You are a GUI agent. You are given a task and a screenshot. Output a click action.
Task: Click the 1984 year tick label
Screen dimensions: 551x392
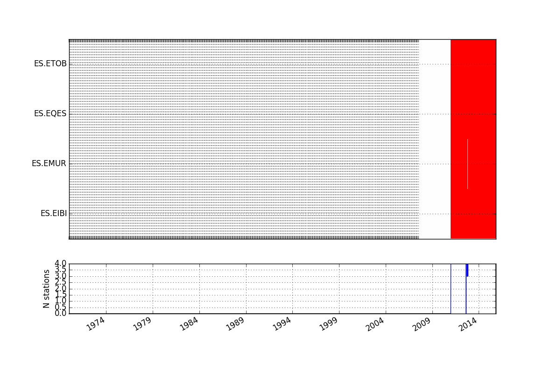pos(190,324)
